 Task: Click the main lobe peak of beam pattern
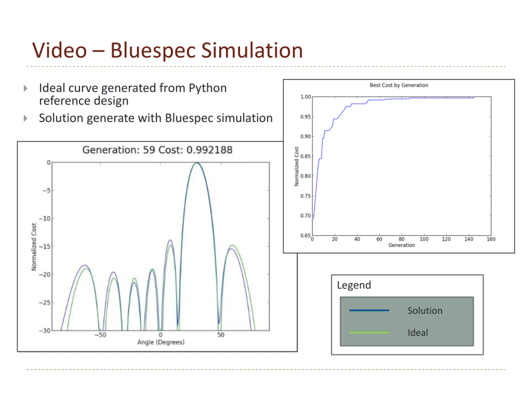pyautogui.click(x=197, y=163)
